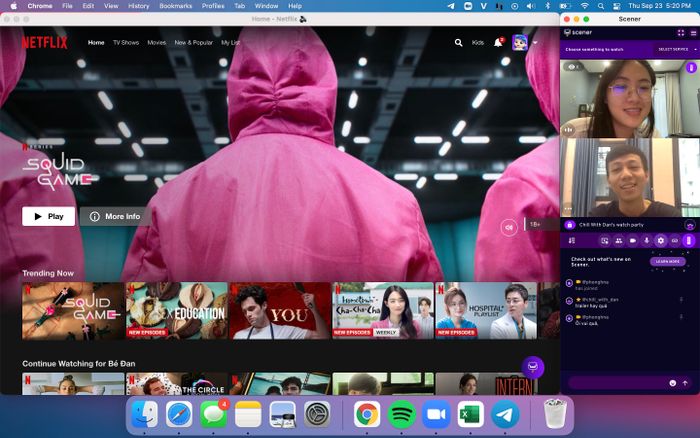Open the Scener participants icon
Screen dimensions: 700x438
619,241
